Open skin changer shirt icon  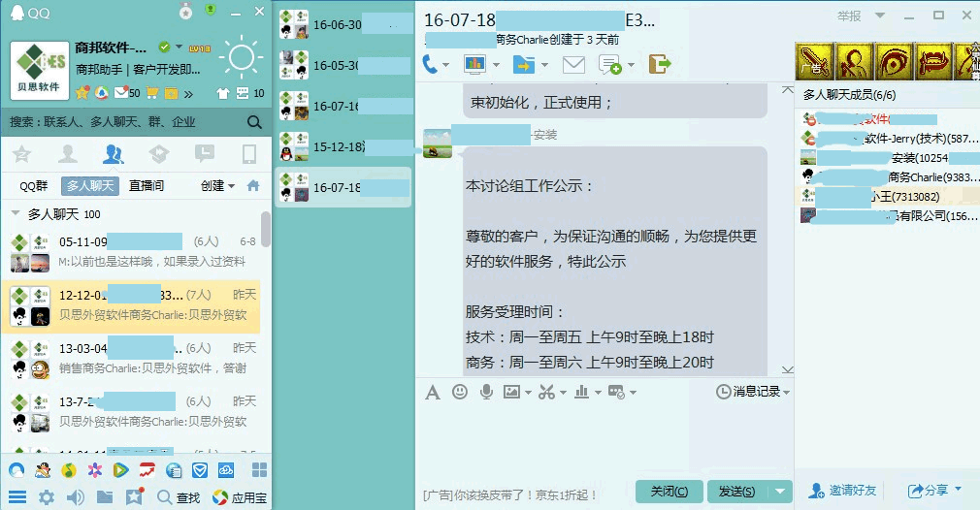(x=223, y=94)
